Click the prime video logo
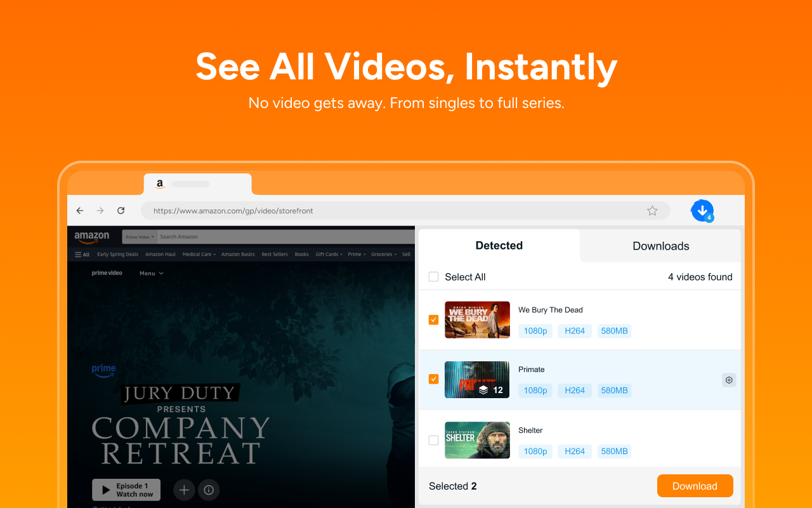 tap(107, 273)
